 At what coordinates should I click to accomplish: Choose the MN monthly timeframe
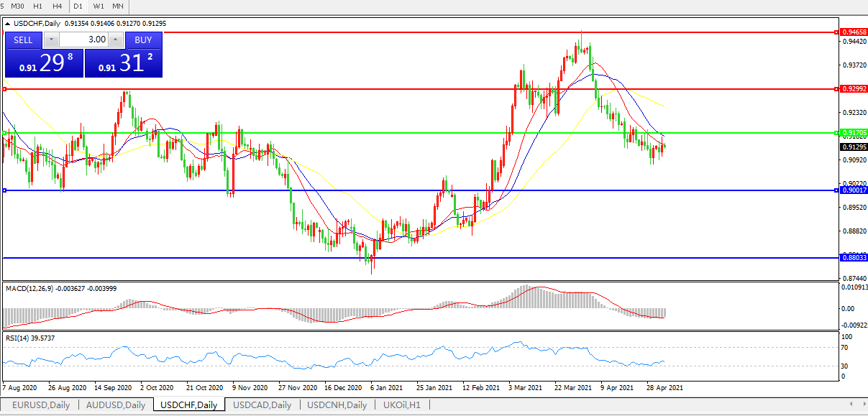pos(118,6)
